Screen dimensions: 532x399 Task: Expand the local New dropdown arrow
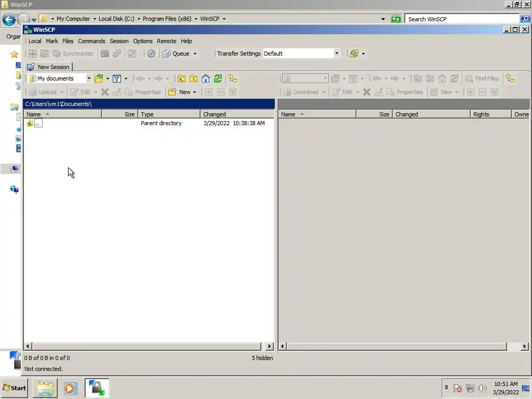[x=194, y=92]
